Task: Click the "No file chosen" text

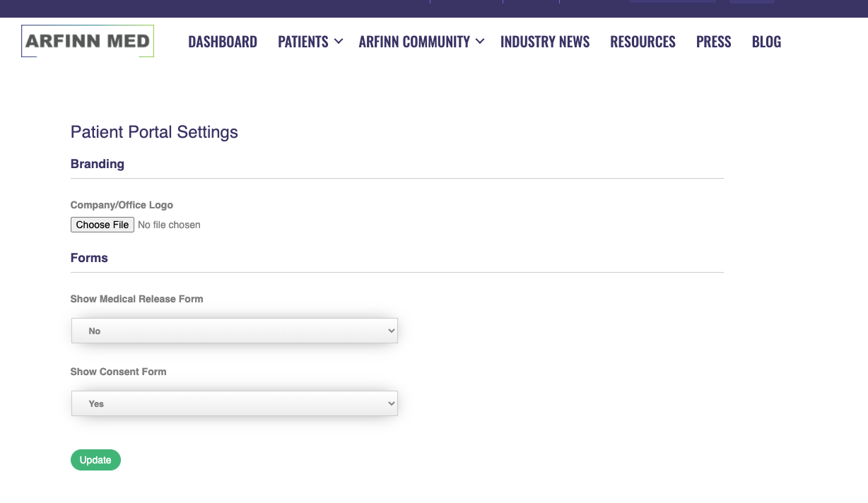Action: [169, 225]
